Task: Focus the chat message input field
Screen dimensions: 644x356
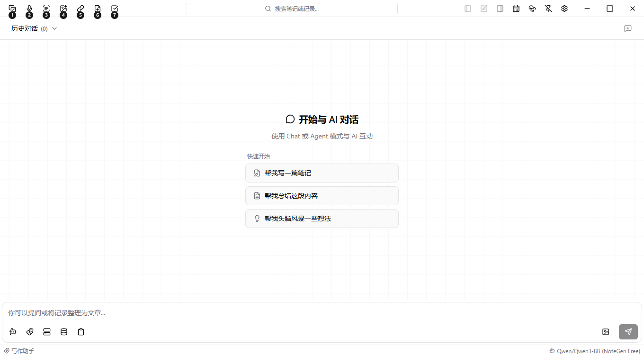Action: [x=322, y=313]
